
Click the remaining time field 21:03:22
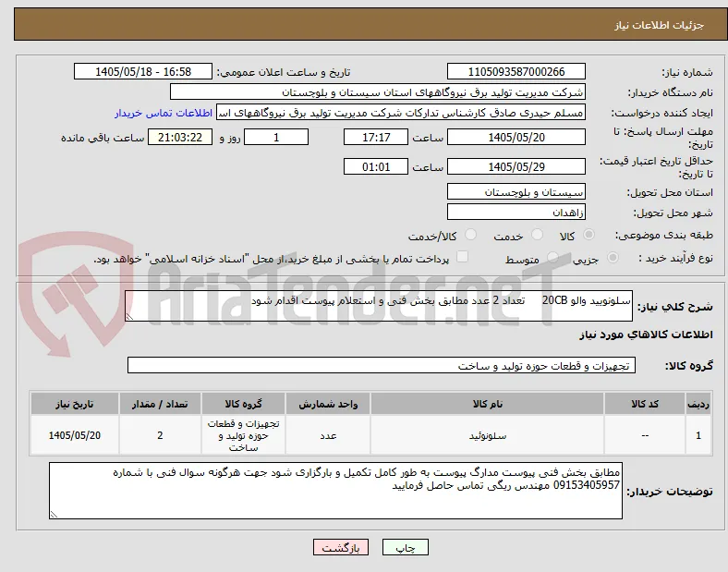pos(180,138)
